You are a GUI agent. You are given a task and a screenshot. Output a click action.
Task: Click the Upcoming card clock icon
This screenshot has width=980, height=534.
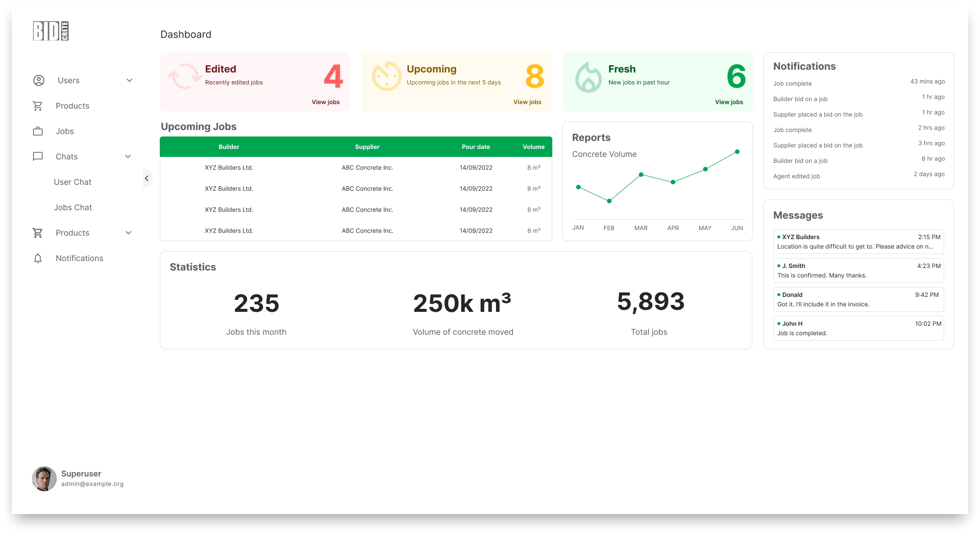tap(386, 76)
